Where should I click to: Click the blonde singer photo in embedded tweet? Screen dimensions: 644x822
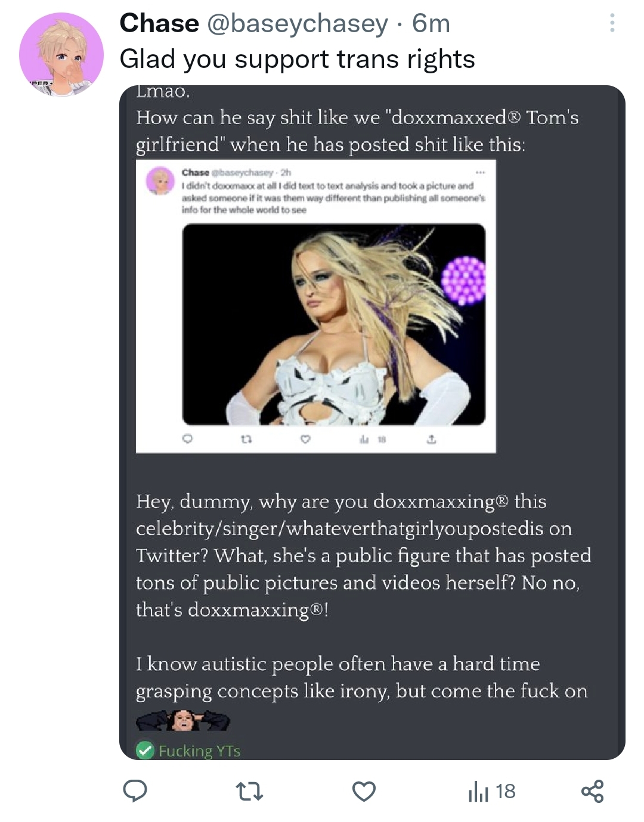click(333, 324)
